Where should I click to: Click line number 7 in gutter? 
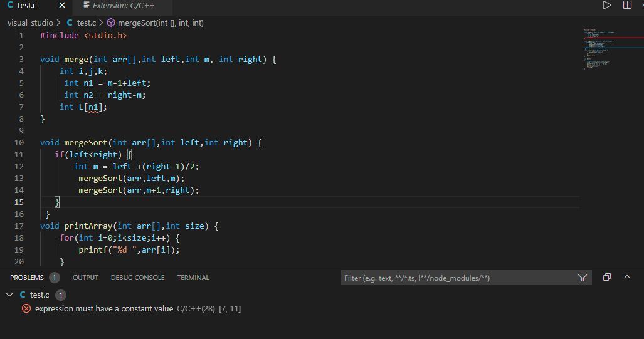(x=21, y=107)
